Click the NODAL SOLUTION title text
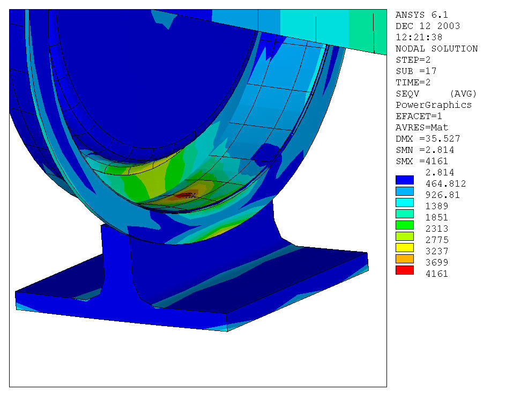Viewport: 528px width, 420px height. (436, 49)
